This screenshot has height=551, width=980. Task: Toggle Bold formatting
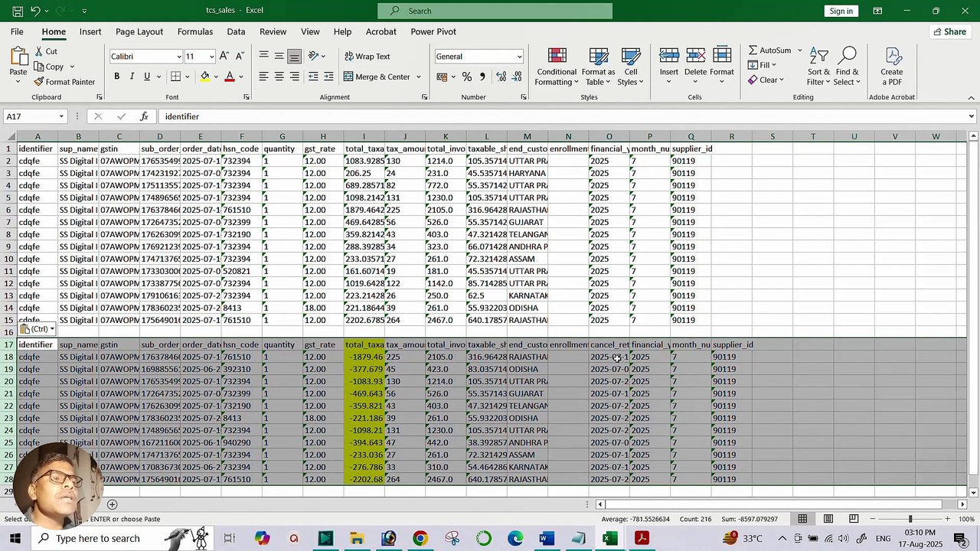(116, 77)
